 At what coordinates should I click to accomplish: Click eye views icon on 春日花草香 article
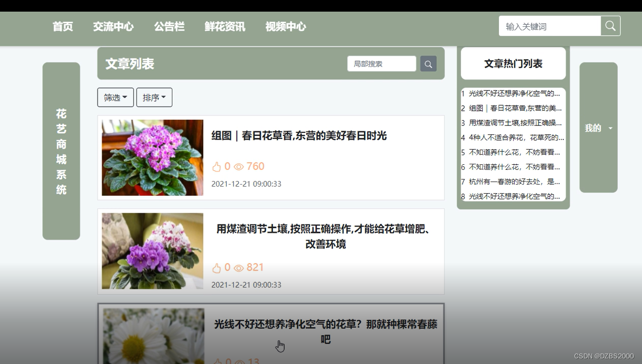239,167
